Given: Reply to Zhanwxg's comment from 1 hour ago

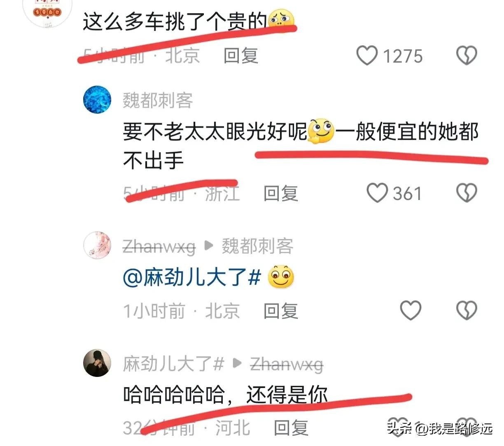Looking at the screenshot, I should (281, 311).
